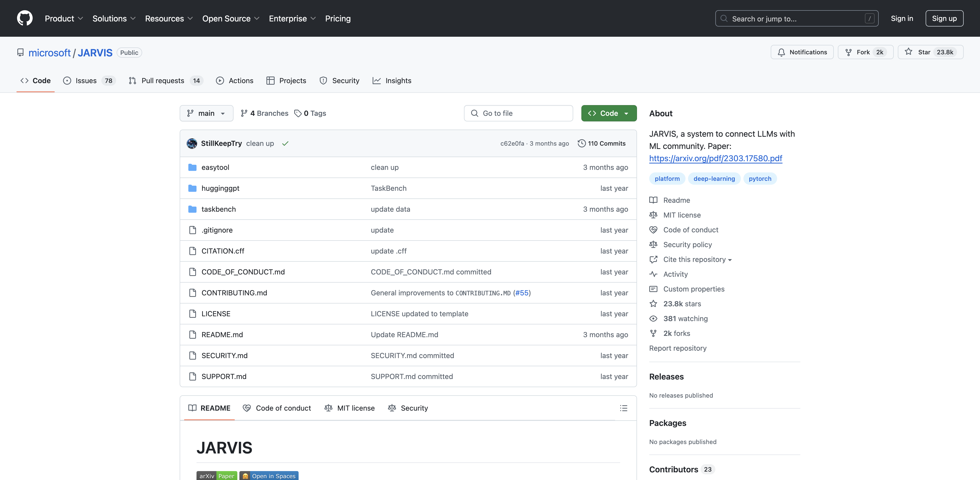Screen dimensions: 980x480
Task: Select Code of conduct tab in README panel
Action: (x=277, y=408)
